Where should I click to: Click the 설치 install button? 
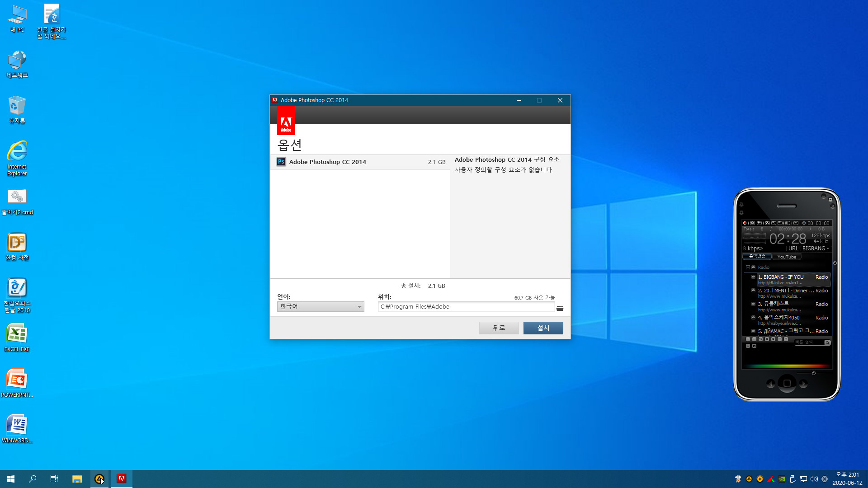[543, 328]
